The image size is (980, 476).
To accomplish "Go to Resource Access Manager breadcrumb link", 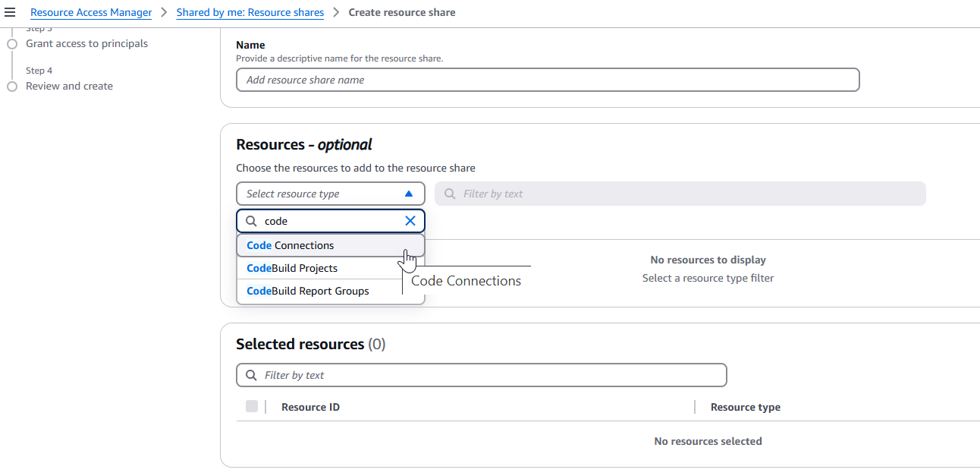I will [x=91, y=12].
